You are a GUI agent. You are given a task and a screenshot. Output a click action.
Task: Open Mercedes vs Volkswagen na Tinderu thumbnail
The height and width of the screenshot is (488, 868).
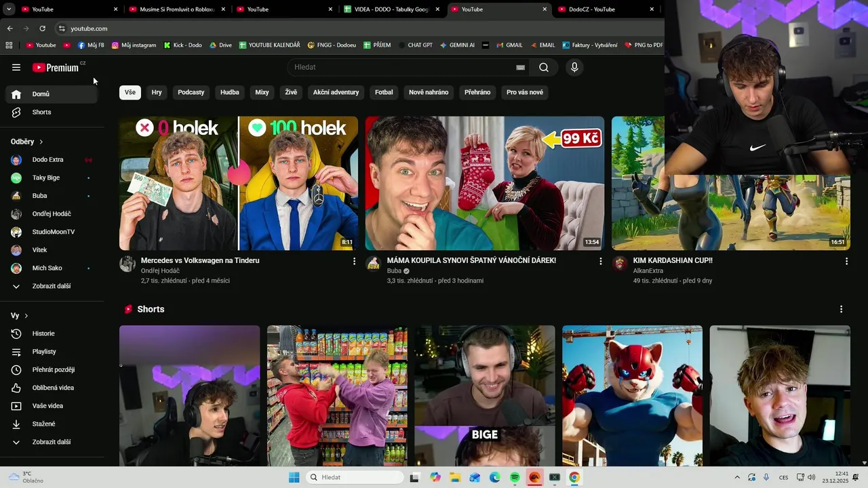[x=239, y=183]
